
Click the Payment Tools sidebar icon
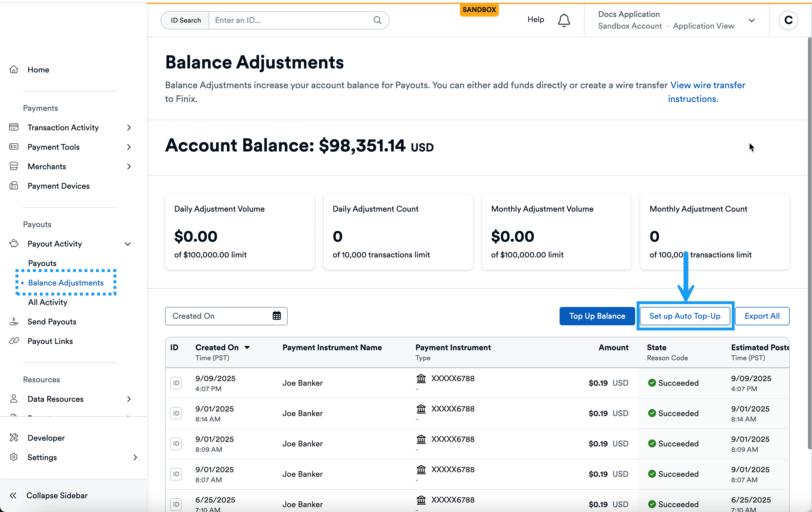(x=14, y=147)
